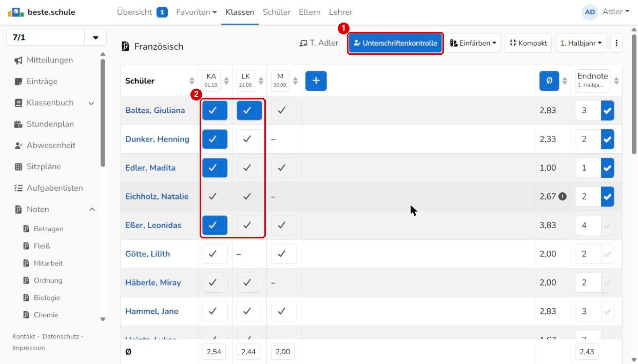Click the sidebar vertical scrollbar

103,113
